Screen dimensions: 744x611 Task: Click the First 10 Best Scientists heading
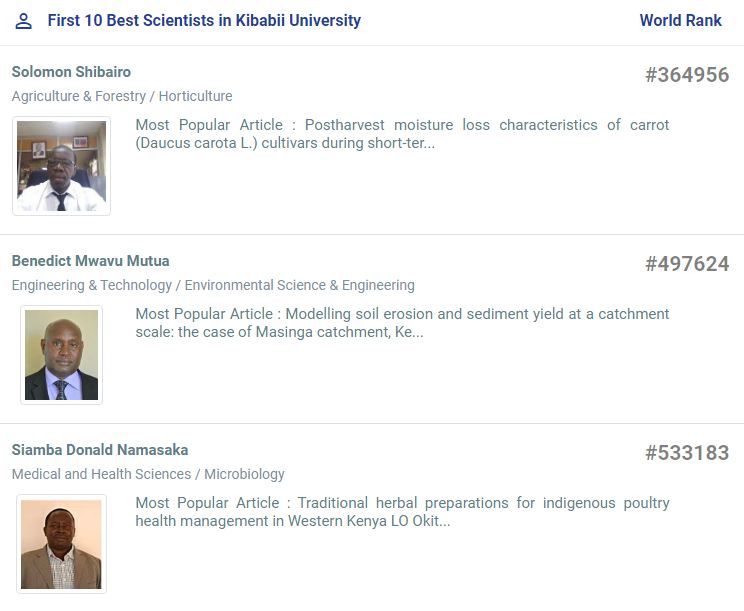pyautogui.click(x=204, y=21)
